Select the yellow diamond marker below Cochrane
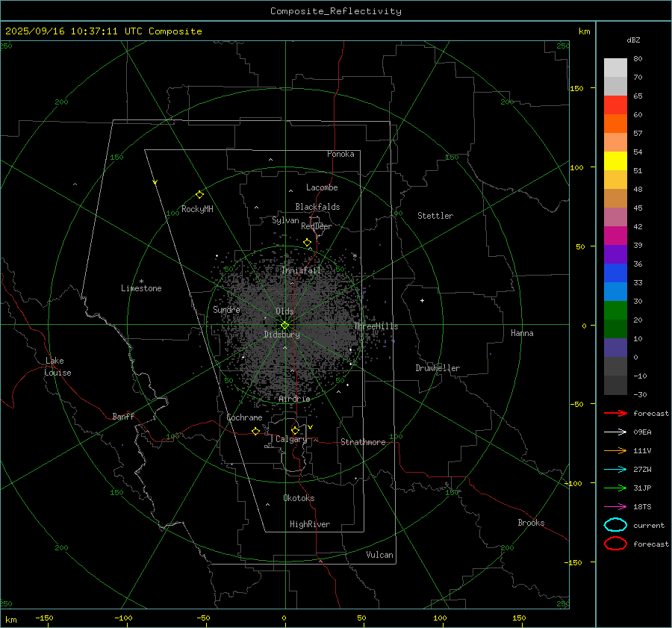The height and width of the screenshot is (628, 672). (x=255, y=432)
